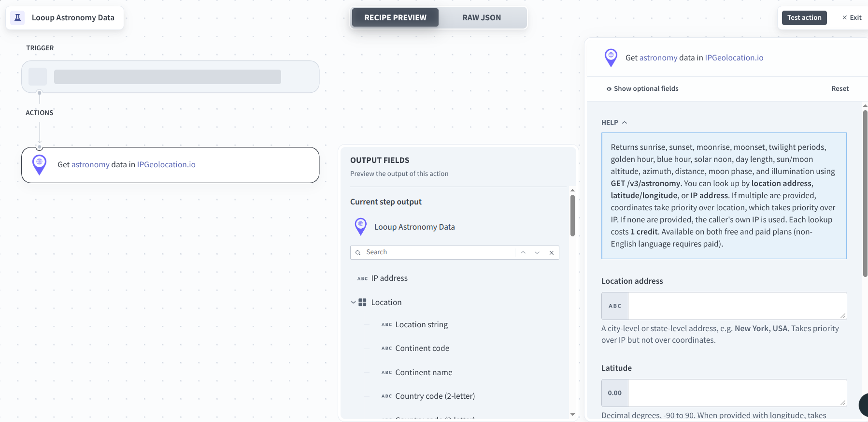Screen dimensions: 868x422
Task: Click the ACTIONS section label
Action: point(40,113)
